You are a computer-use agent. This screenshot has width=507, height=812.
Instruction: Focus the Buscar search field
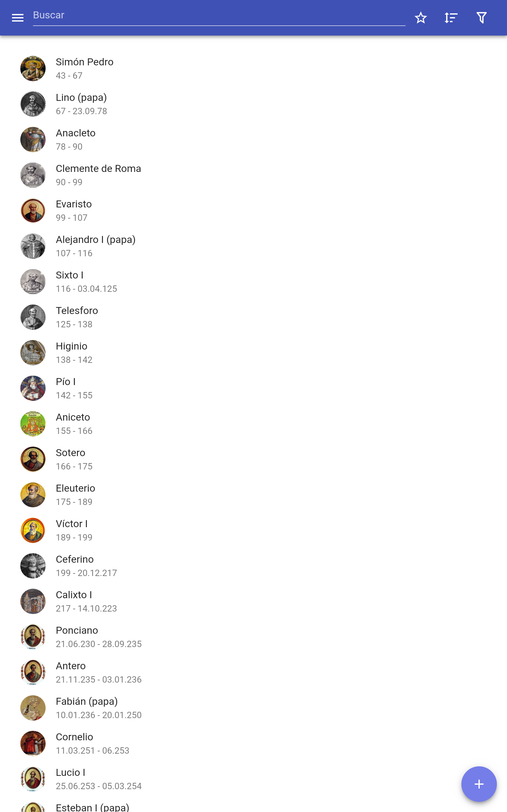pos(219,16)
